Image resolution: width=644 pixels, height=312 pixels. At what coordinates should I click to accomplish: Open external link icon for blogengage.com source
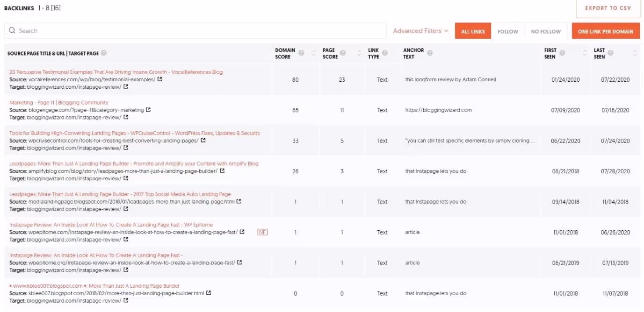click(148, 110)
